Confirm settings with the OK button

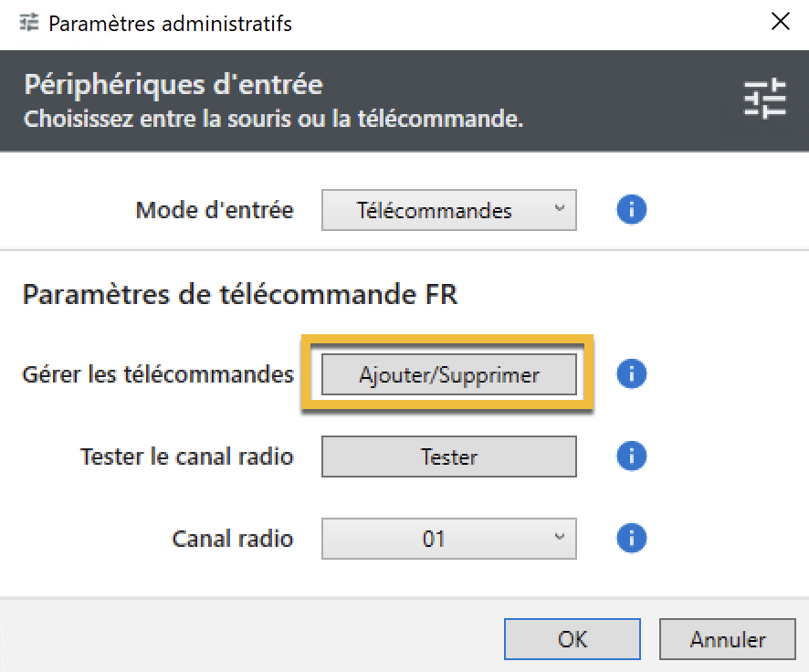coord(573,639)
